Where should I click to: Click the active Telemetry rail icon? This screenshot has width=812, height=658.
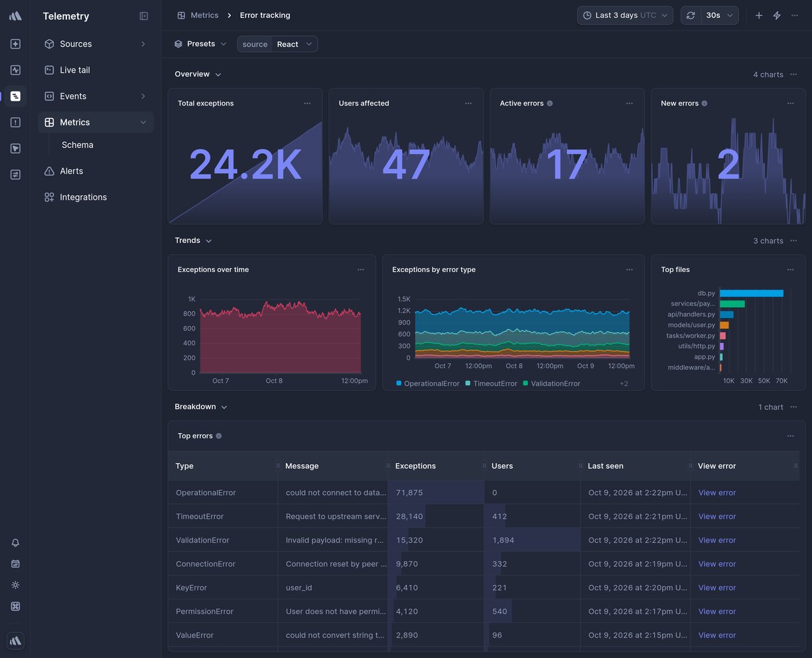tap(15, 96)
